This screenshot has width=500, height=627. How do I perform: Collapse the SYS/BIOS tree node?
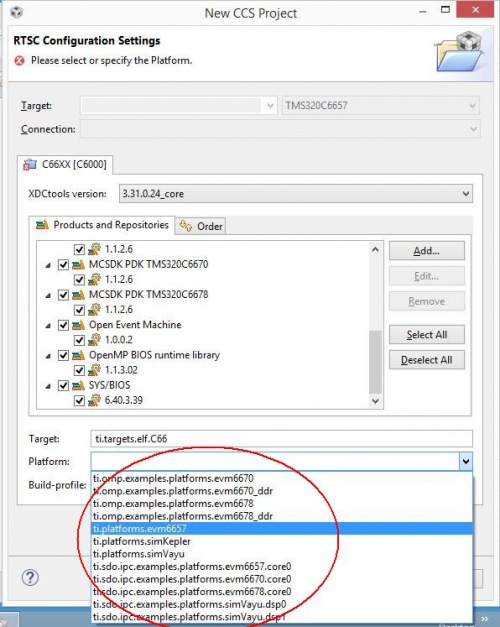click(48, 386)
